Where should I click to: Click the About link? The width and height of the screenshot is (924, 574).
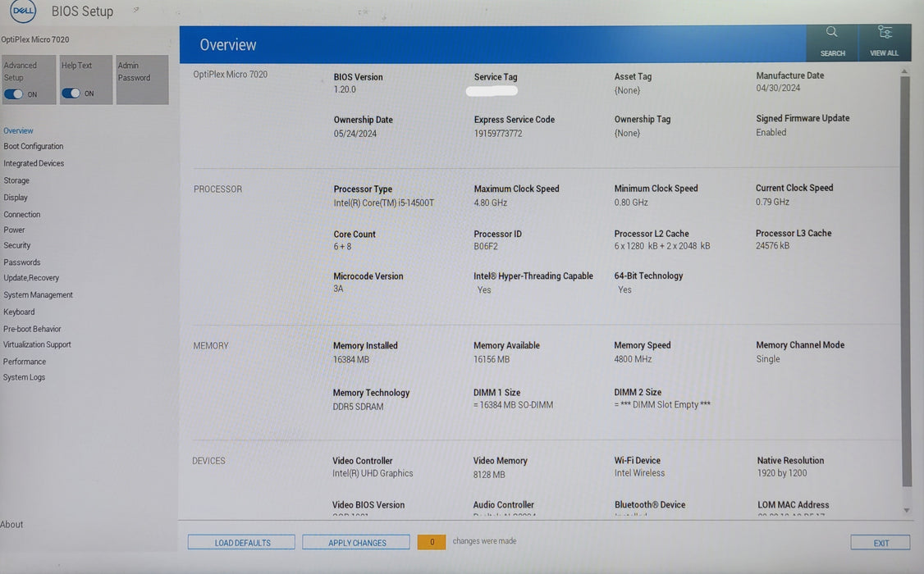click(11, 524)
